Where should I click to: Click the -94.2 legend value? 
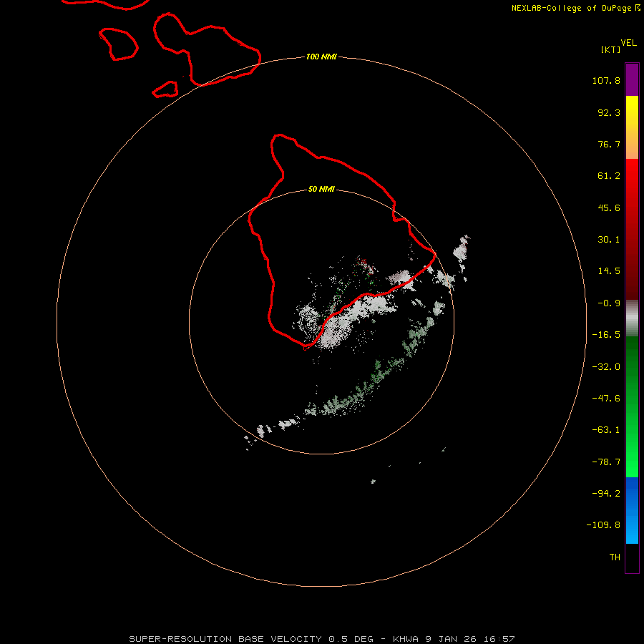tap(606, 493)
